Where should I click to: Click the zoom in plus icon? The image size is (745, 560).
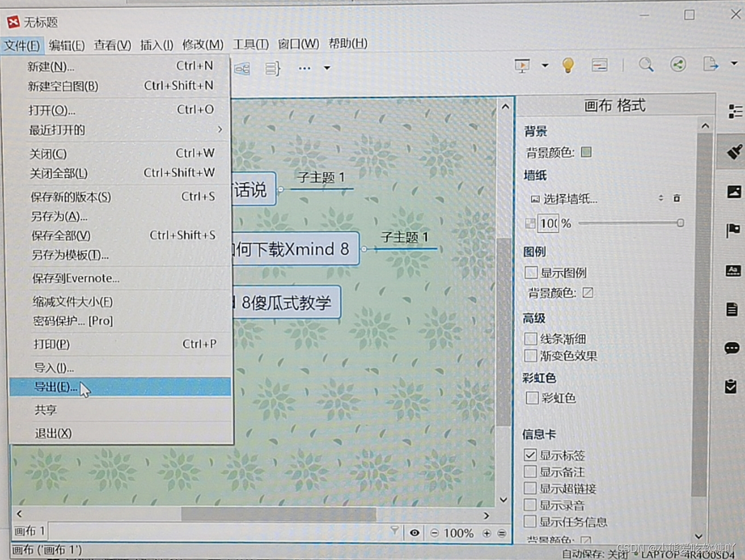pyautogui.click(x=487, y=533)
